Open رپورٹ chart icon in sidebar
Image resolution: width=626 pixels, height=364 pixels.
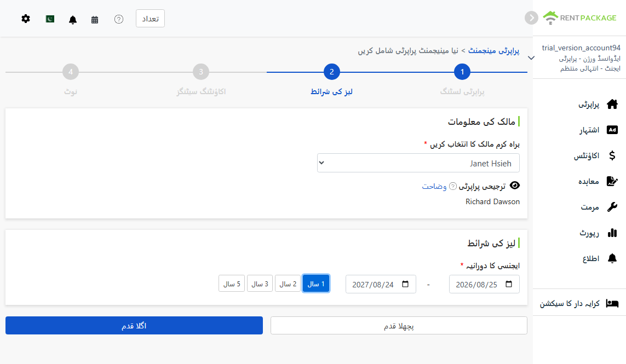pos(612,233)
